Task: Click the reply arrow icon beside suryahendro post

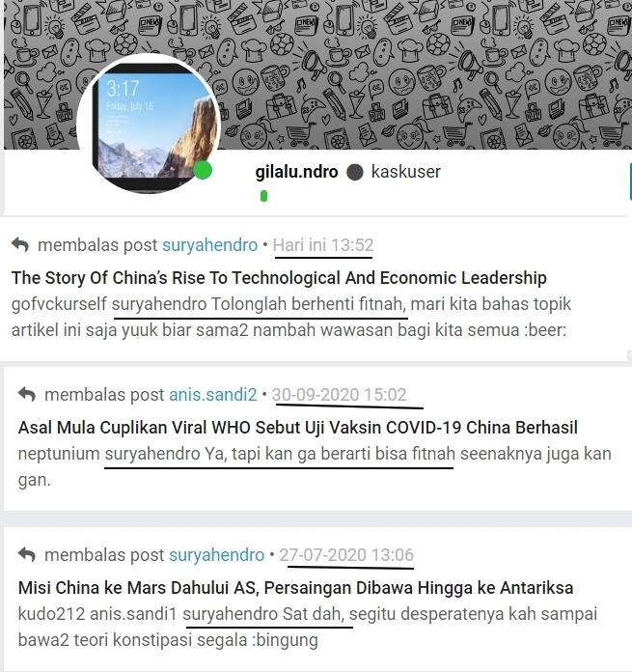Action: click(x=20, y=244)
